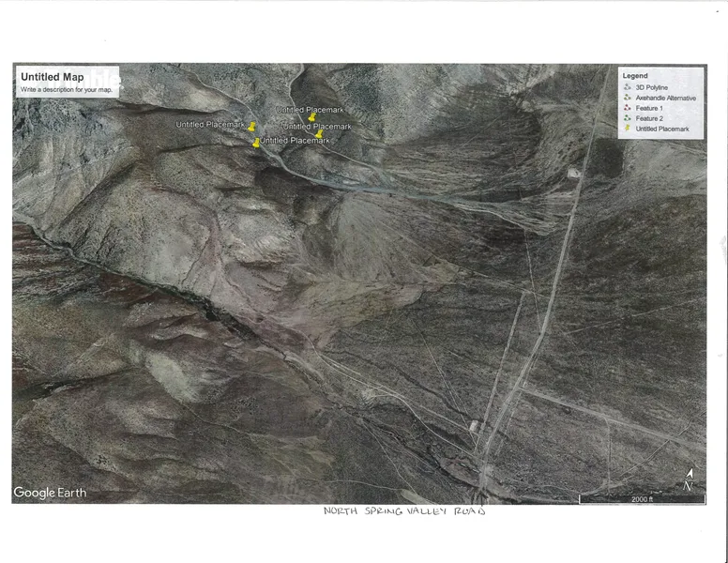
Task: Select the southernmost yellow pushpin on the road
Action: (256, 143)
